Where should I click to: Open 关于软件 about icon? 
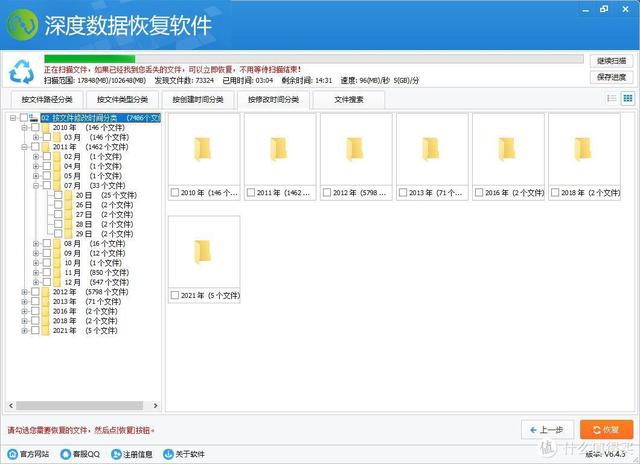point(168,454)
